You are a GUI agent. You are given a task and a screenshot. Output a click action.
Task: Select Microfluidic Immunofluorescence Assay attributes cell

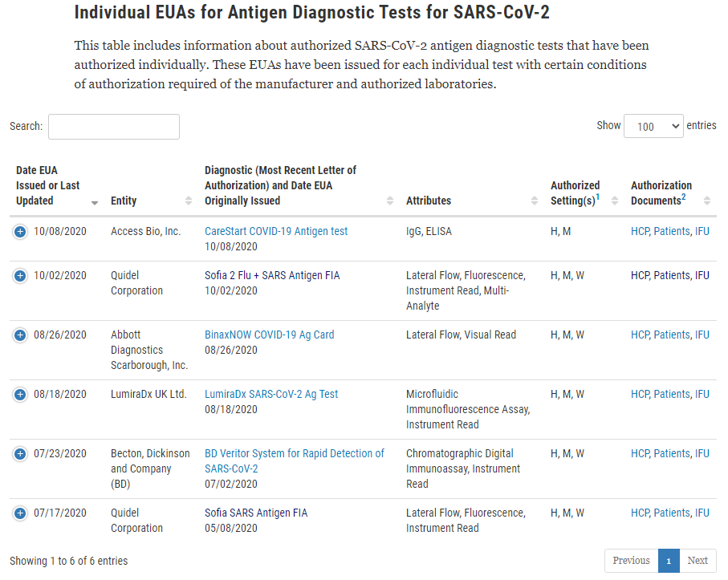click(x=468, y=409)
